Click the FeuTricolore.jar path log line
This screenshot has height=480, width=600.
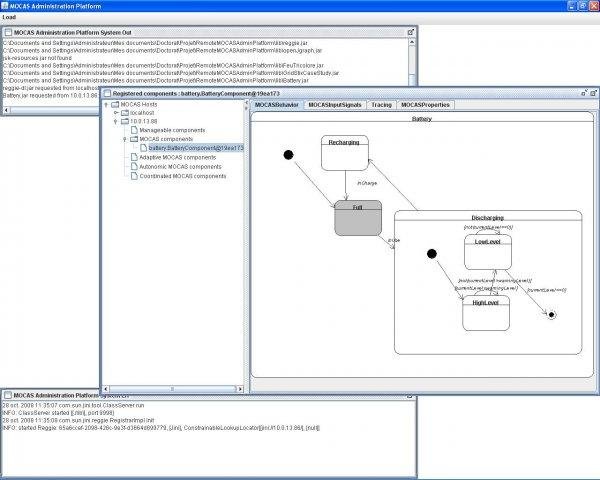pyautogui.click(x=163, y=65)
